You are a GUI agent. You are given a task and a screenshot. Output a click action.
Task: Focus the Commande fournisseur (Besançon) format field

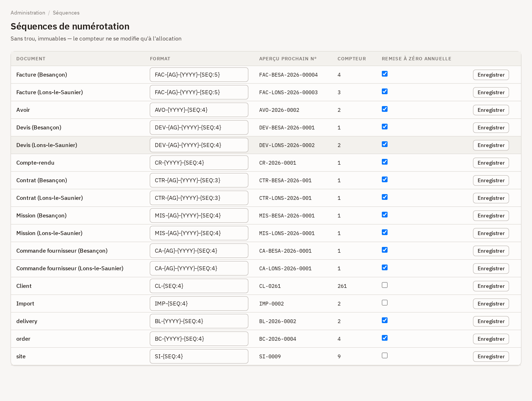pos(199,251)
